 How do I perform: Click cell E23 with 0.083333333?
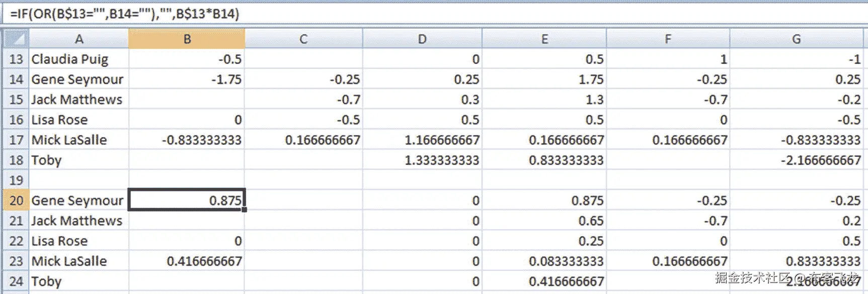point(544,261)
